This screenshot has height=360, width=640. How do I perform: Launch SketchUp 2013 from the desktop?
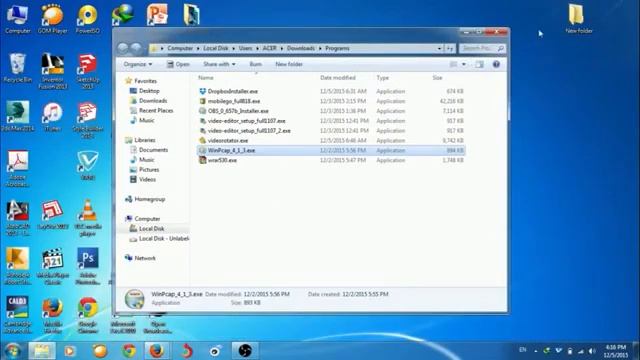[87, 71]
